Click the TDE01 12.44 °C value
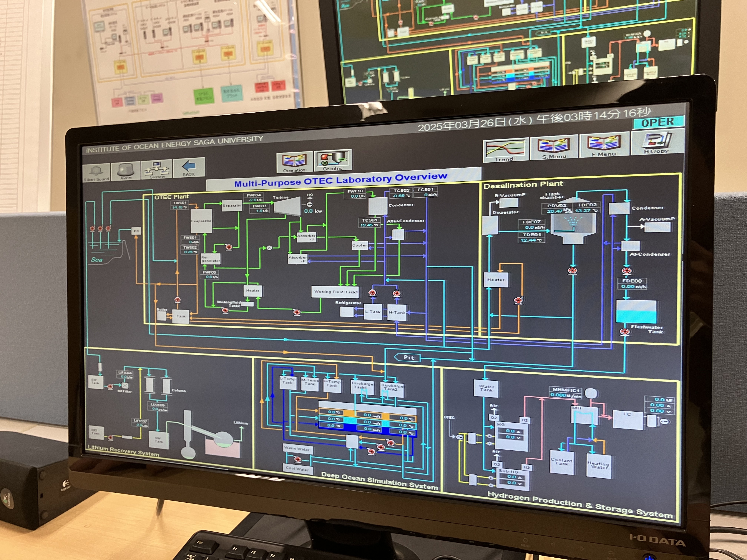This screenshot has width=747, height=560. (532, 240)
